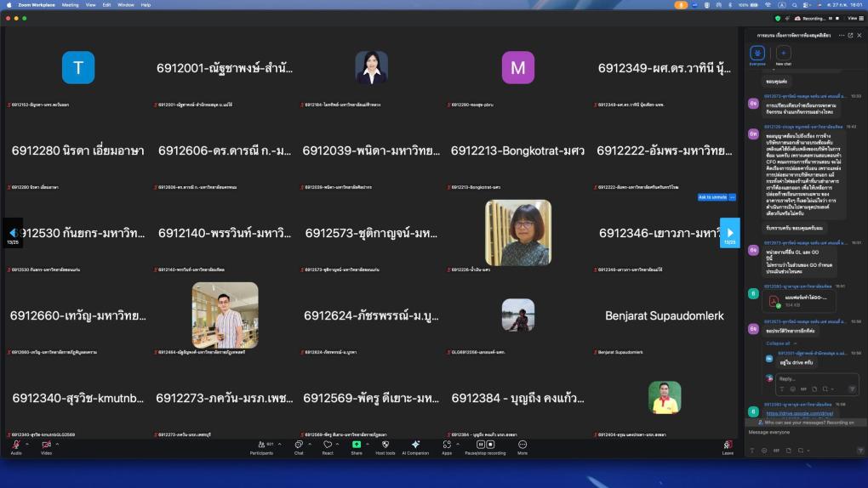Turn on camera with the Video button
This screenshot has width=868, height=488.
point(46,445)
